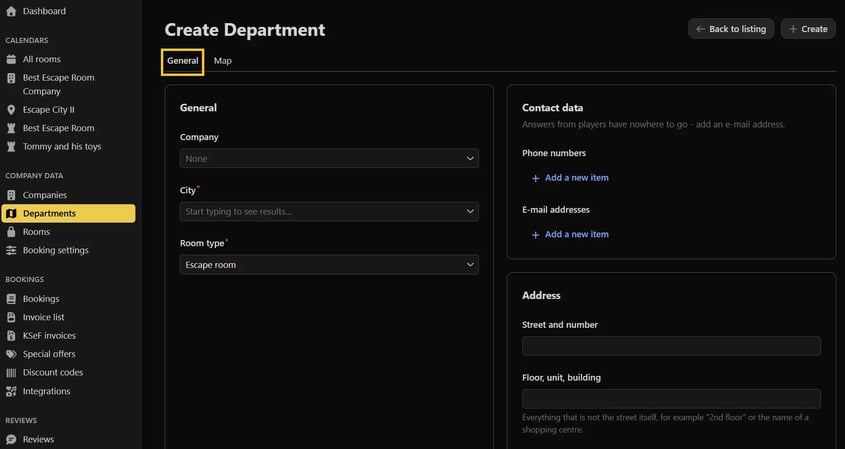The width and height of the screenshot is (845, 449).
Task: Click the Companies building icon
Action: click(11, 195)
